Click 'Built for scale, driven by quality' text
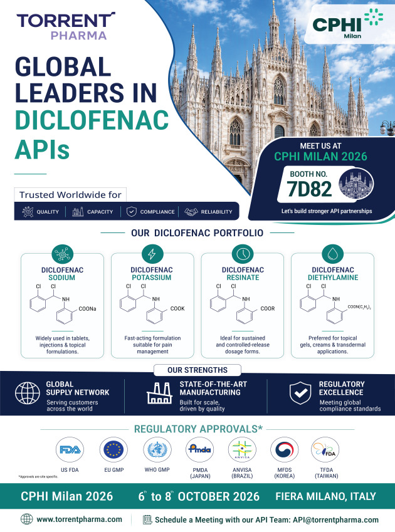The width and height of the screenshot is (395, 532). (203, 405)
